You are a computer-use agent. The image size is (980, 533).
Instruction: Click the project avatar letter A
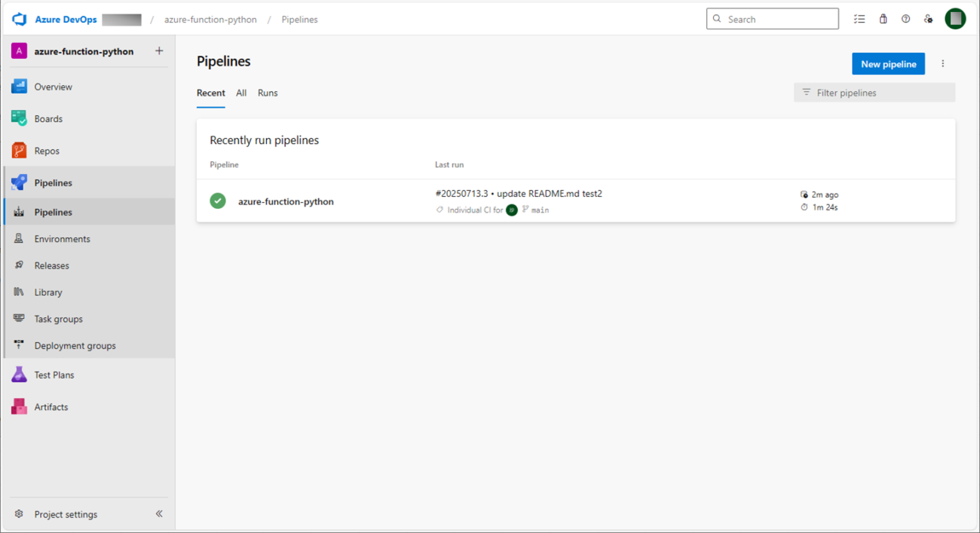(19, 51)
